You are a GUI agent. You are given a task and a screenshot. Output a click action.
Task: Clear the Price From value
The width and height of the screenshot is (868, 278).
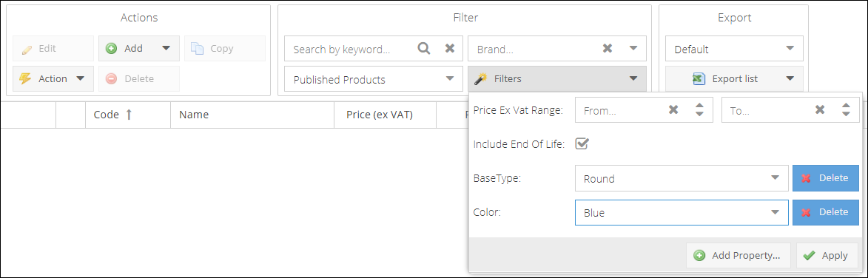[x=673, y=110]
